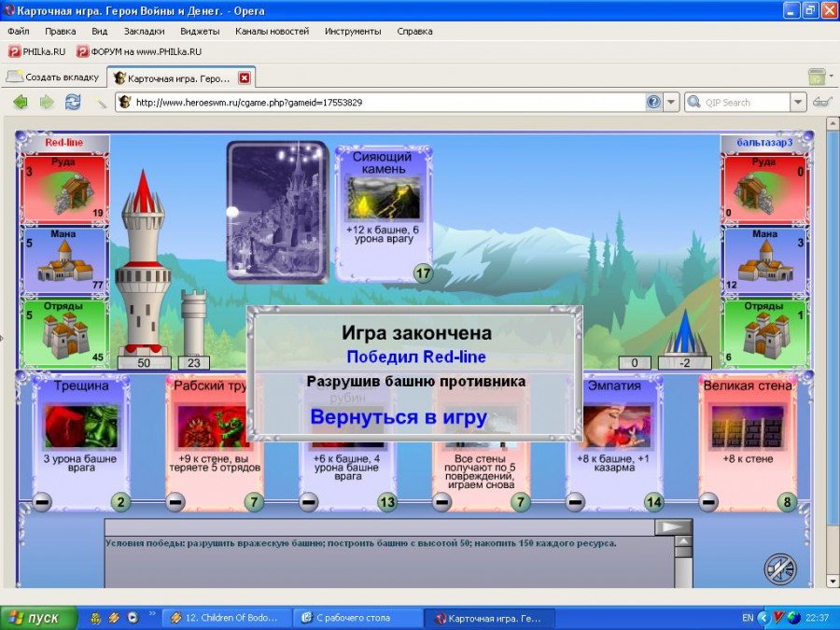
Task: Click inside the QIP Search field
Action: point(745,102)
